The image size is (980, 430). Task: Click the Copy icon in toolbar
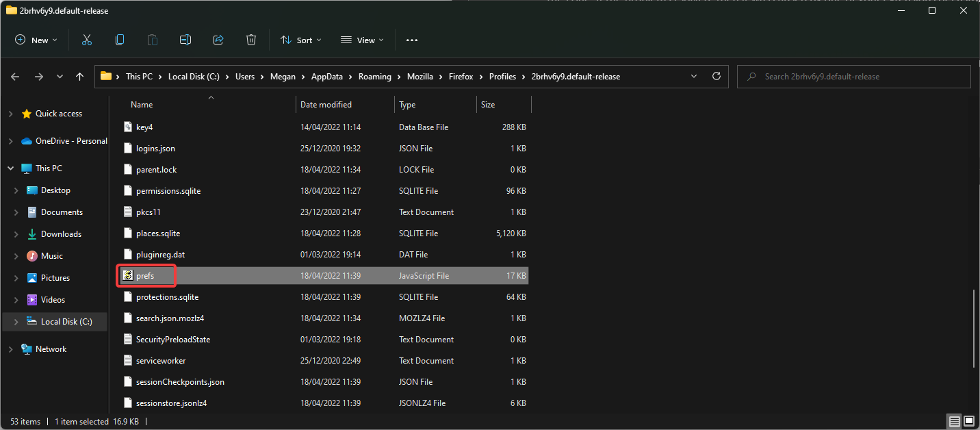click(x=120, y=40)
